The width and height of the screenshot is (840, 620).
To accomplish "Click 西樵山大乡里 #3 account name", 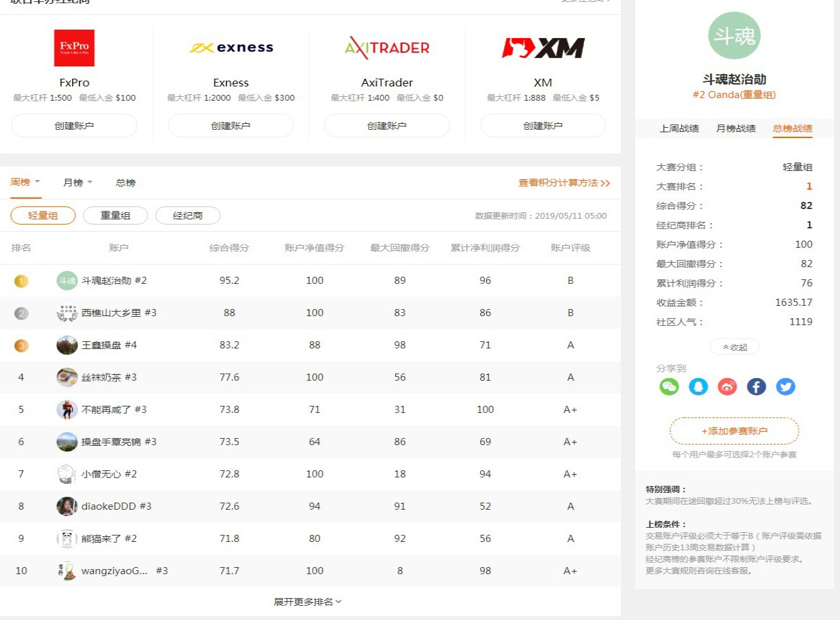I will pyautogui.click(x=119, y=313).
